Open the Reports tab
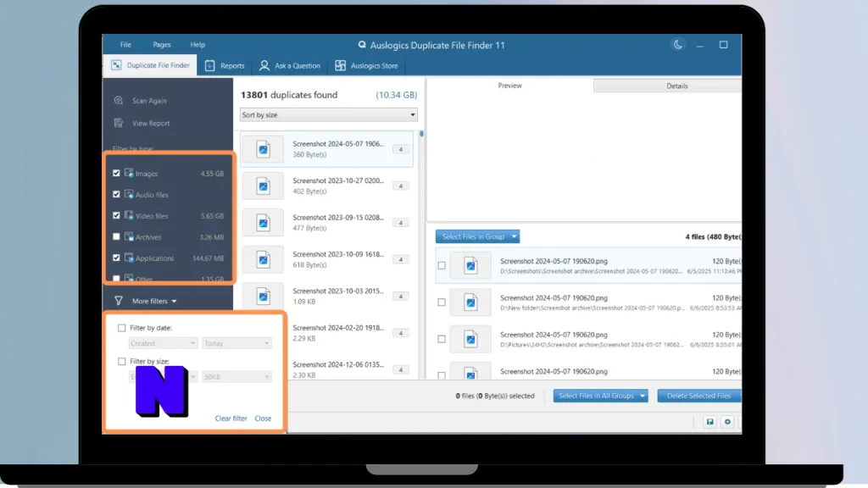868x488 pixels. [225, 65]
